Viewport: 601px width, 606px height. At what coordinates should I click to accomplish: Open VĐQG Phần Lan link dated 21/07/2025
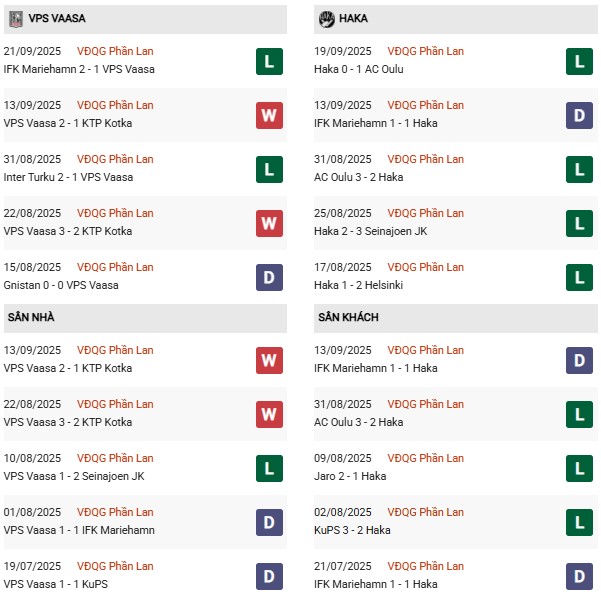(426, 566)
